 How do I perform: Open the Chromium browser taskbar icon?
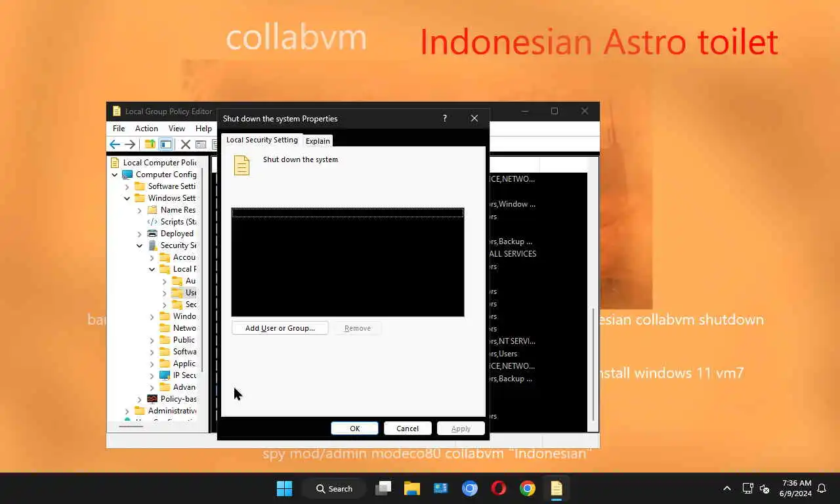(470, 488)
